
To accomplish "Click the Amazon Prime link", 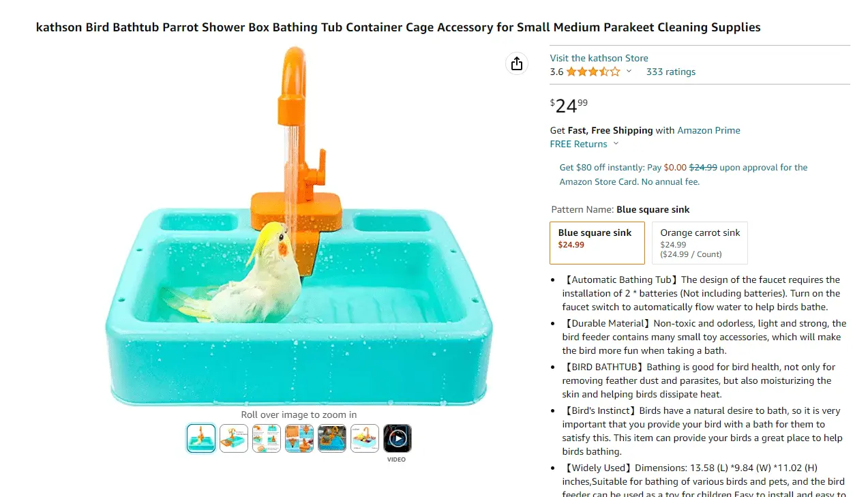I will (708, 130).
